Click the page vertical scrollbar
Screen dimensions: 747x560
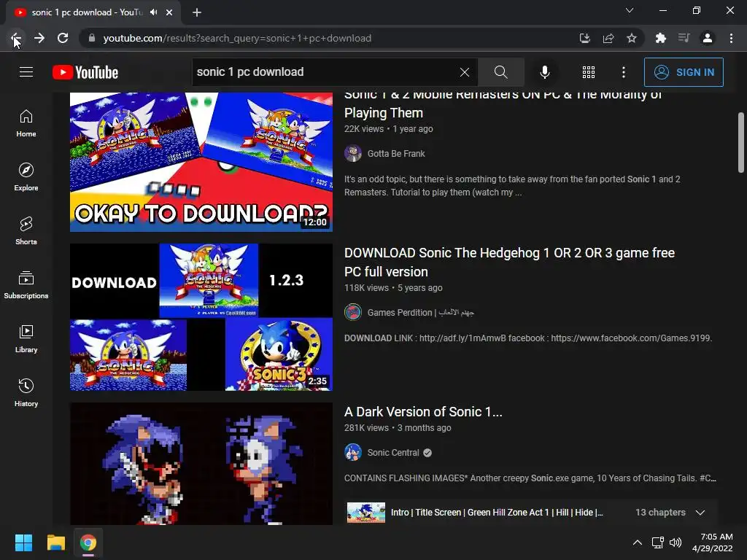coord(741,143)
